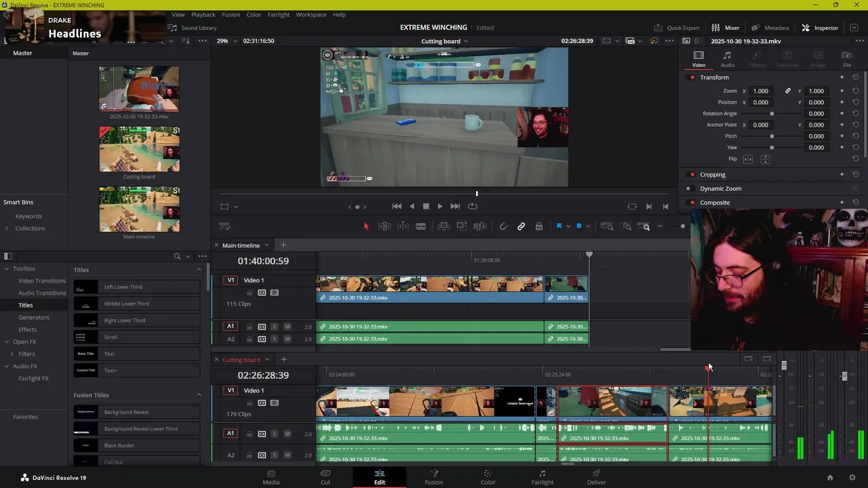
Task: Select the arrow Selection Mode tool
Action: [x=366, y=226]
